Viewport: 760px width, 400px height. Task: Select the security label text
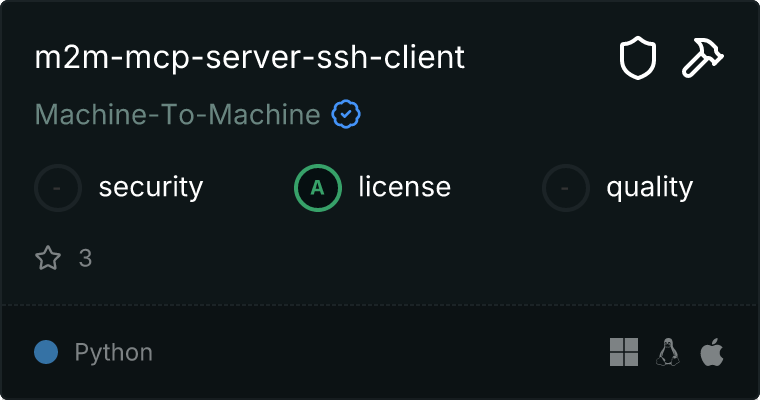(x=151, y=187)
